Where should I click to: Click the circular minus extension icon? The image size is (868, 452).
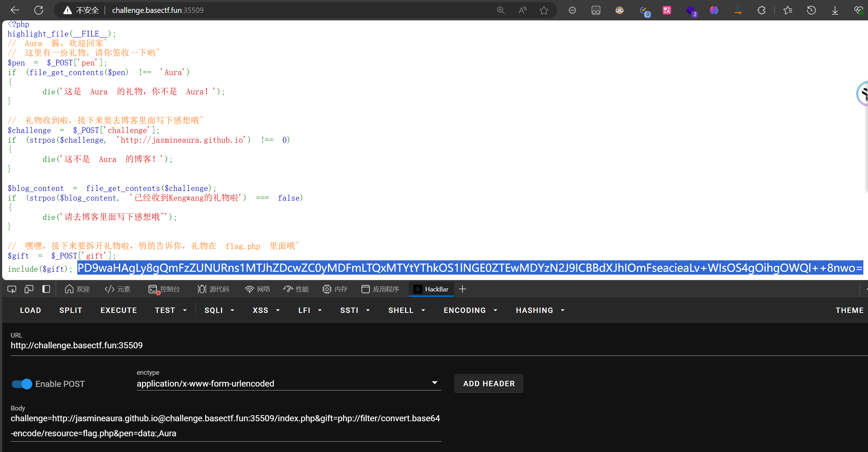point(572,10)
